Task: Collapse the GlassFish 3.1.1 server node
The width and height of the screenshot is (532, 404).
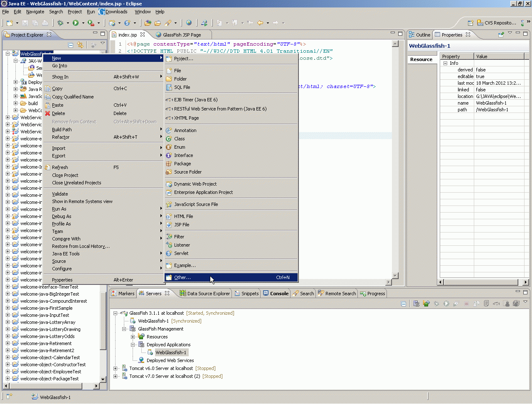Action: [116, 313]
